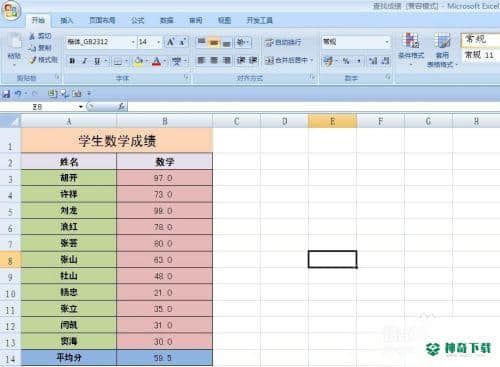Click the Office button logo
Screen dimensions: 500x367
point(11,10)
